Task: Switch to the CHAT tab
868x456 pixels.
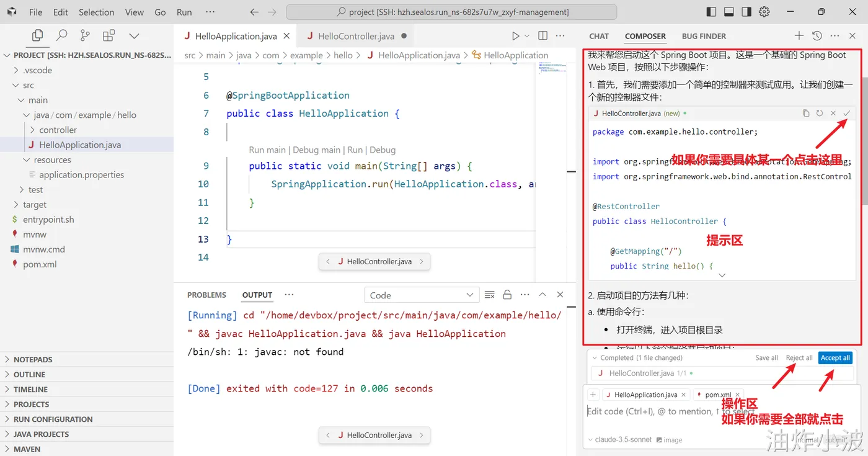Action: tap(599, 36)
